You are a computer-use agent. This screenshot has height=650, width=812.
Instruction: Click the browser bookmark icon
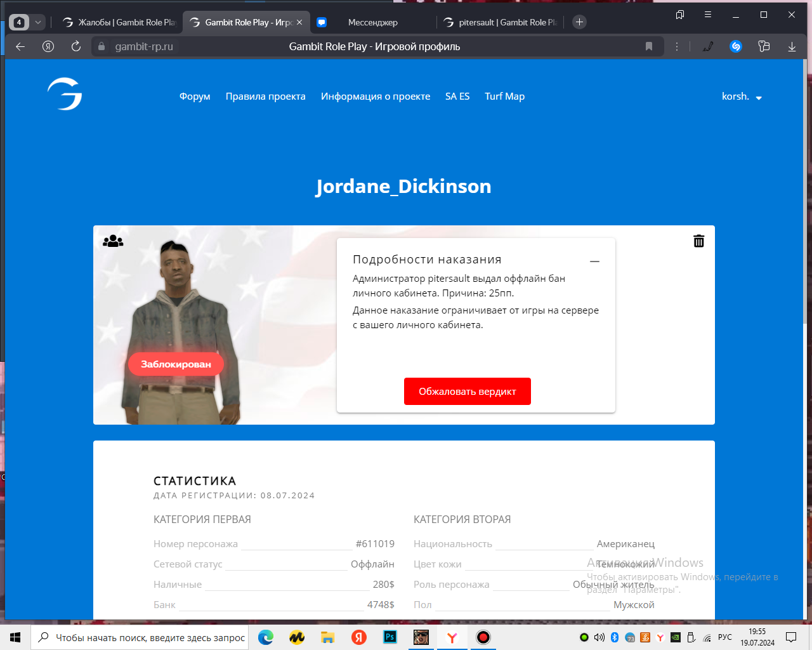point(648,46)
